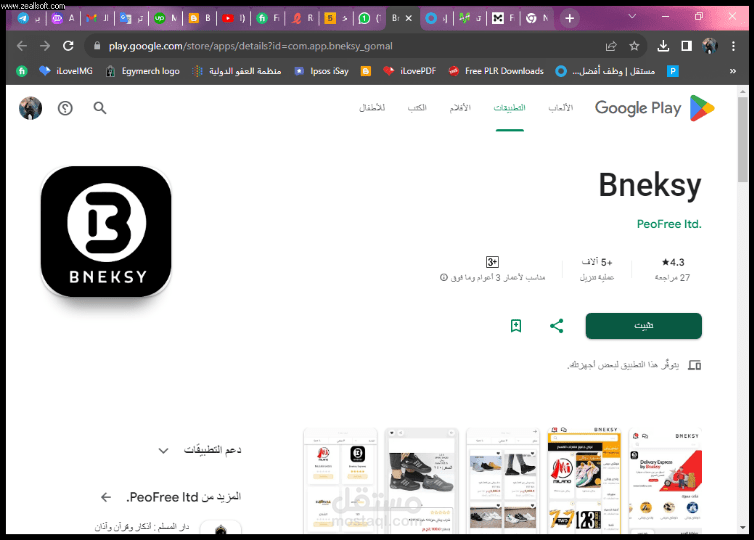Image resolution: width=754 pixels, height=540 pixels.
Task: Open the مستقل bookmark
Action: point(605,71)
